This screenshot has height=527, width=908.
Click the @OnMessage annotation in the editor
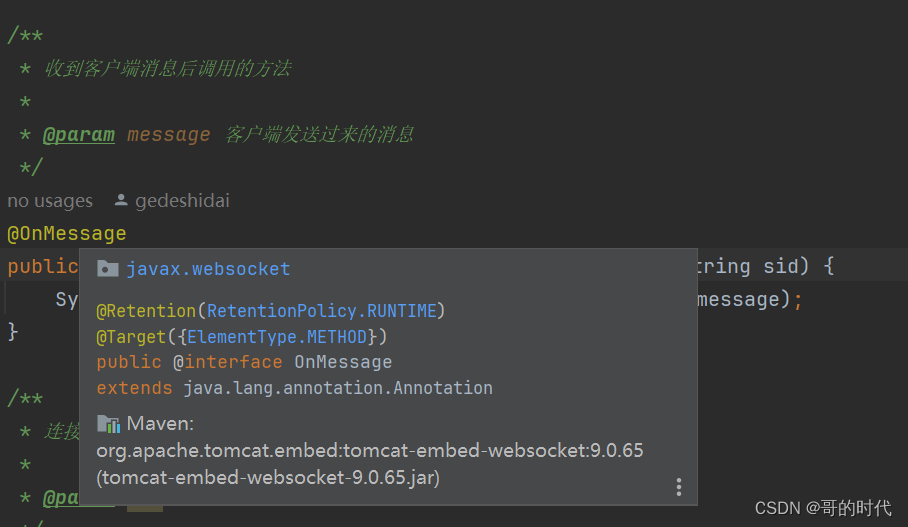(x=67, y=234)
